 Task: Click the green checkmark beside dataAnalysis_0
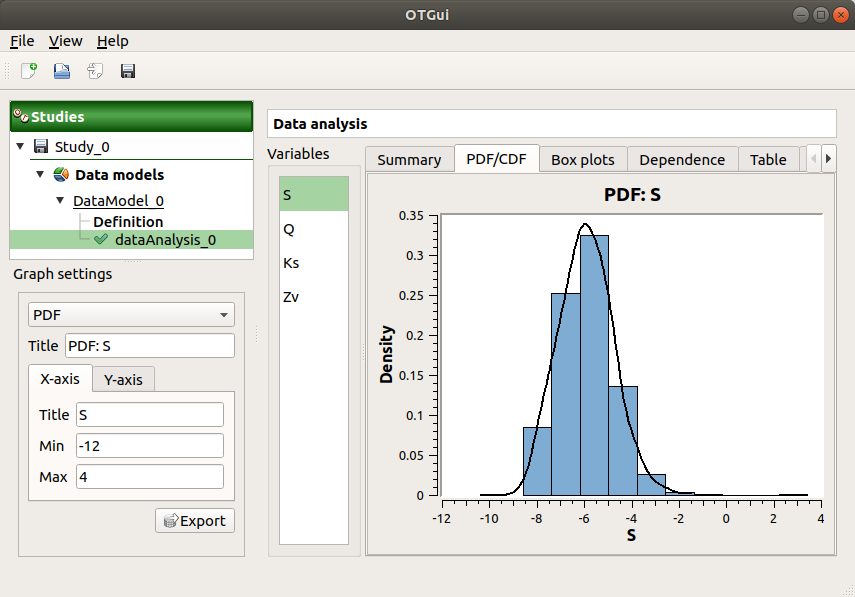click(x=99, y=240)
